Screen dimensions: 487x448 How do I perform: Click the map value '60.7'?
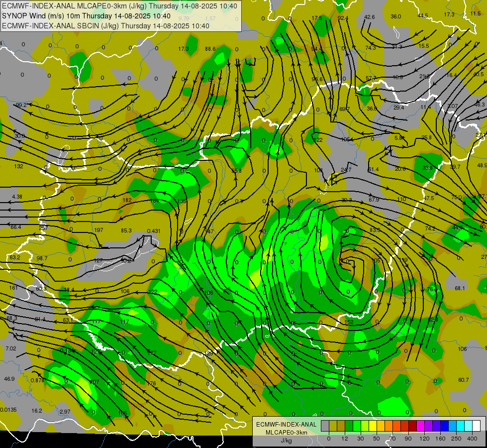(464, 380)
